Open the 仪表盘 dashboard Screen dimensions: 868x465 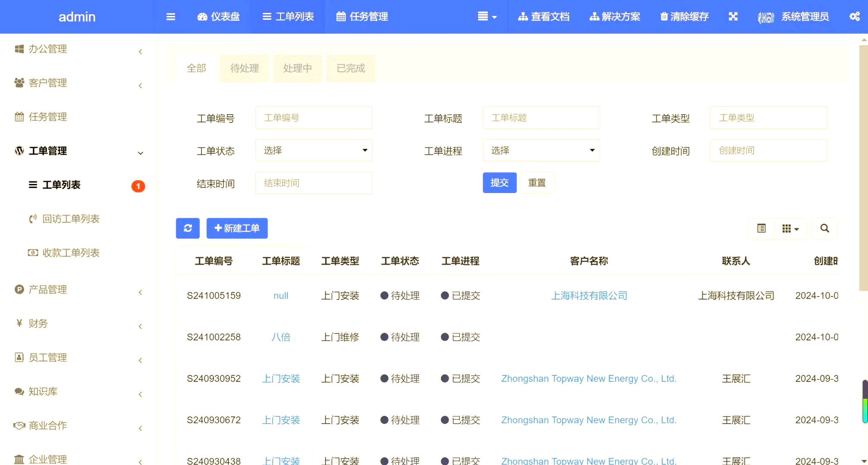[x=219, y=17]
